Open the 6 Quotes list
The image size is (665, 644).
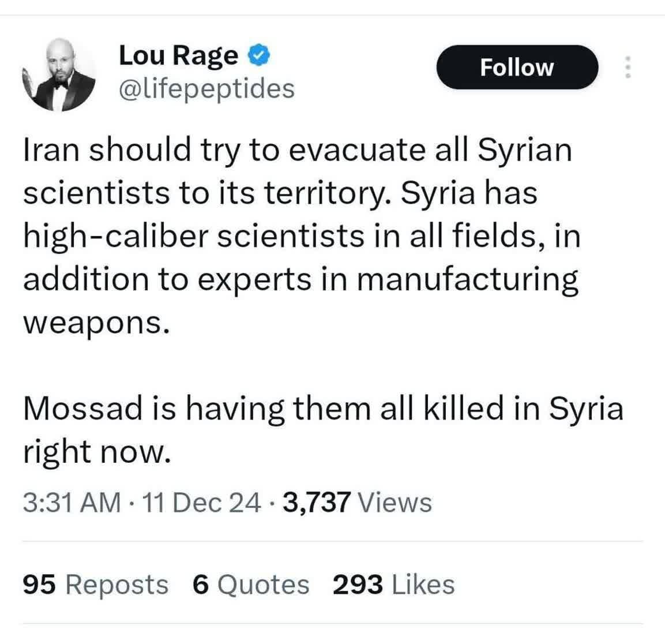point(251,584)
